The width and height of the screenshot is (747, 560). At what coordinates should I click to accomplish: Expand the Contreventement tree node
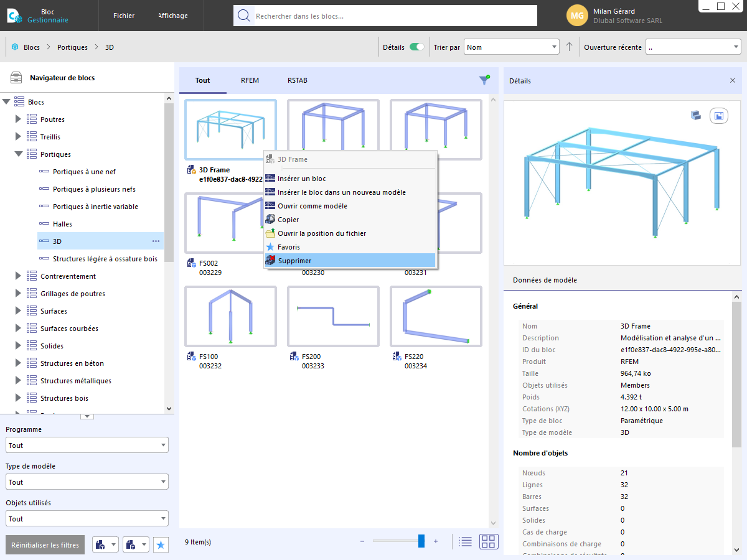[x=18, y=276]
